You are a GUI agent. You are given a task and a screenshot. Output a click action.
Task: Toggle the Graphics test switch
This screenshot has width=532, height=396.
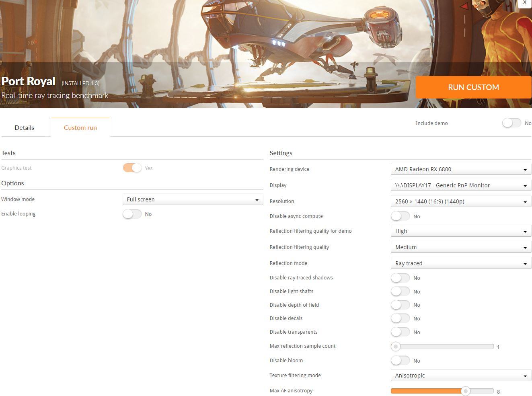coord(132,168)
